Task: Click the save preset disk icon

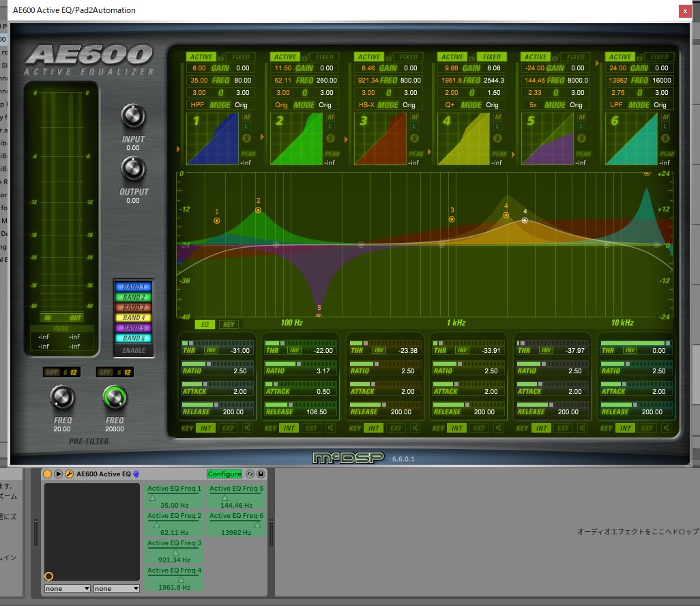Action: (x=261, y=474)
